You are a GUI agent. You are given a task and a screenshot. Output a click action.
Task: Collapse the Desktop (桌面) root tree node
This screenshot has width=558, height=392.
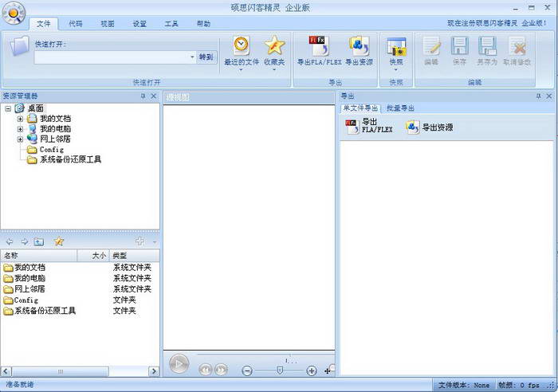(x=7, y=108)
